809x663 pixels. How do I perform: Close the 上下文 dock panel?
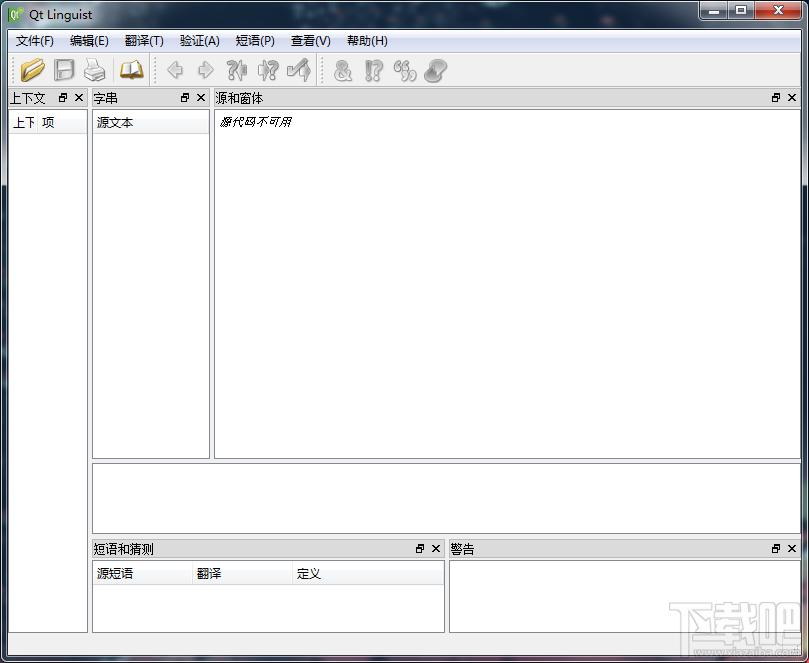tap(79, 98)
